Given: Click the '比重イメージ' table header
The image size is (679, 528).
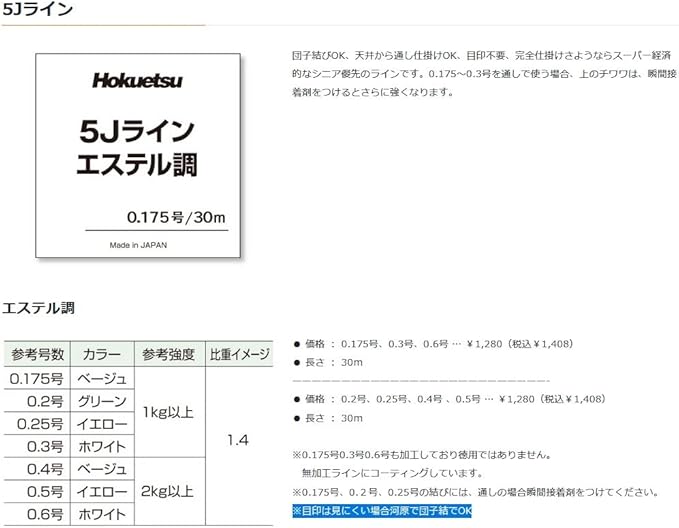Looking at the screenshot, I should (x=239, y=354).
